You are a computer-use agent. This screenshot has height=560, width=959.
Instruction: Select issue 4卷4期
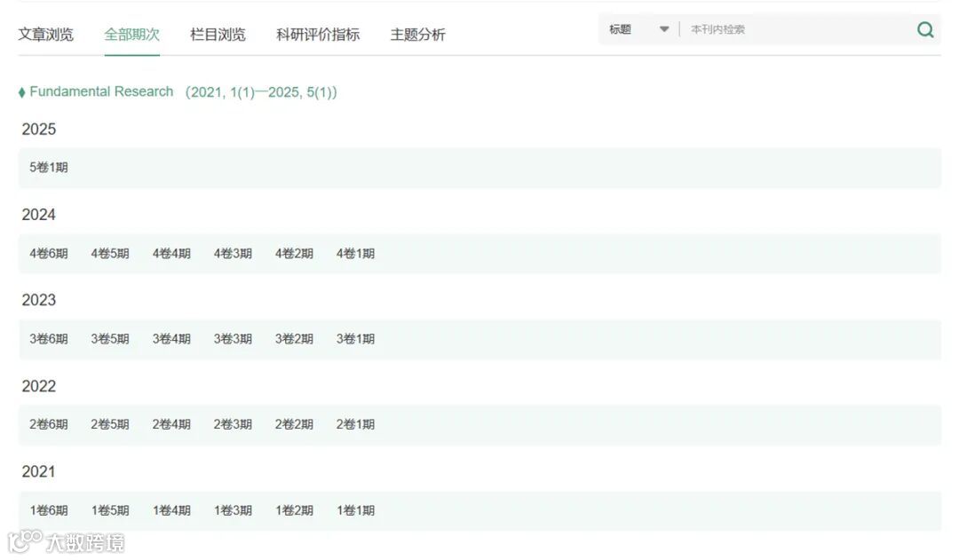pyautogui.click(x=171, y=253)
